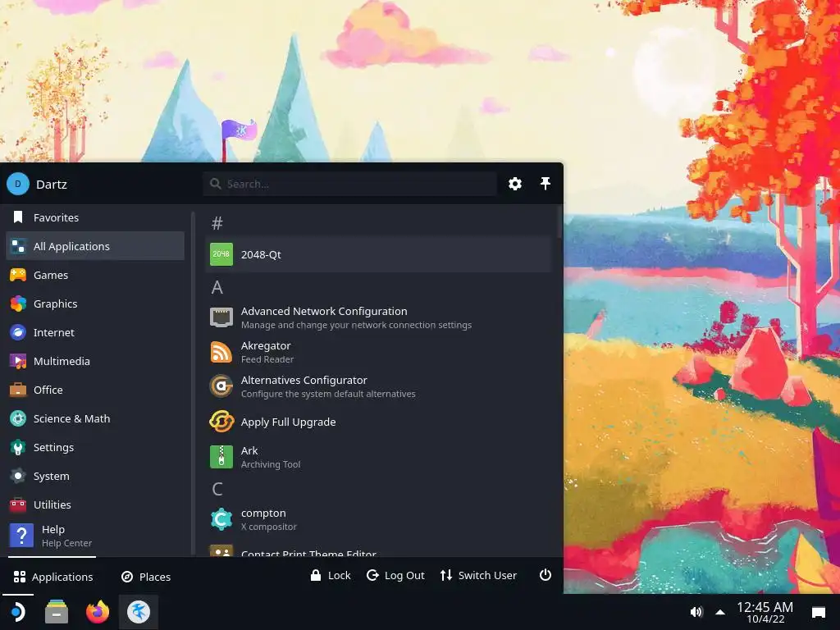This screenshot has width=840, height=630.
Task: Open the volume tray icon
Action: pos(696,612)
